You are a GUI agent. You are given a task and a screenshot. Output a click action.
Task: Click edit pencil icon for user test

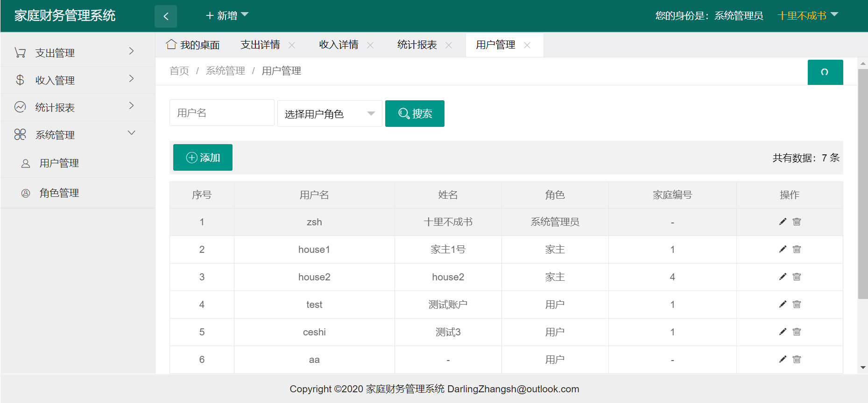pyautogui.click(x=783, y=305)
